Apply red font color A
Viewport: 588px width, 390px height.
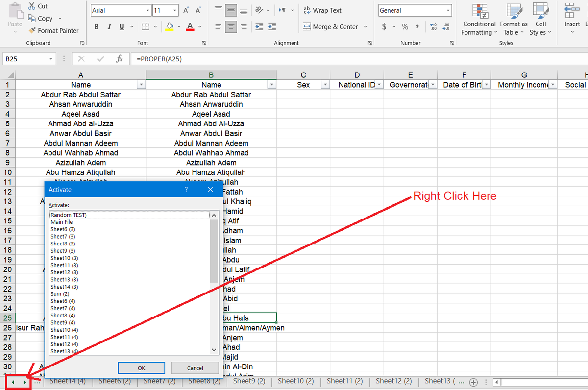pos(190,27)
